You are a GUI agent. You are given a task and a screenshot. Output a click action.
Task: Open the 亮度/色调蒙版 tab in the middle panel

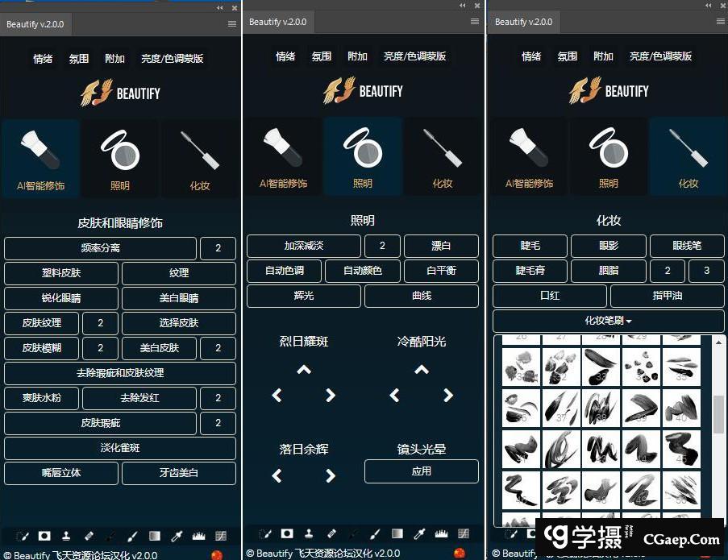[x=414, y=56]
